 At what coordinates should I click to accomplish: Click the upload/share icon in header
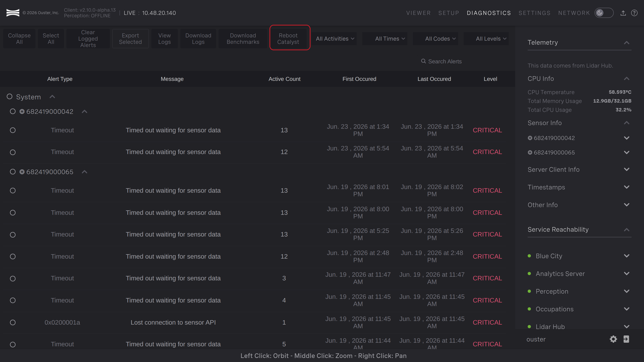click(623, 13)
